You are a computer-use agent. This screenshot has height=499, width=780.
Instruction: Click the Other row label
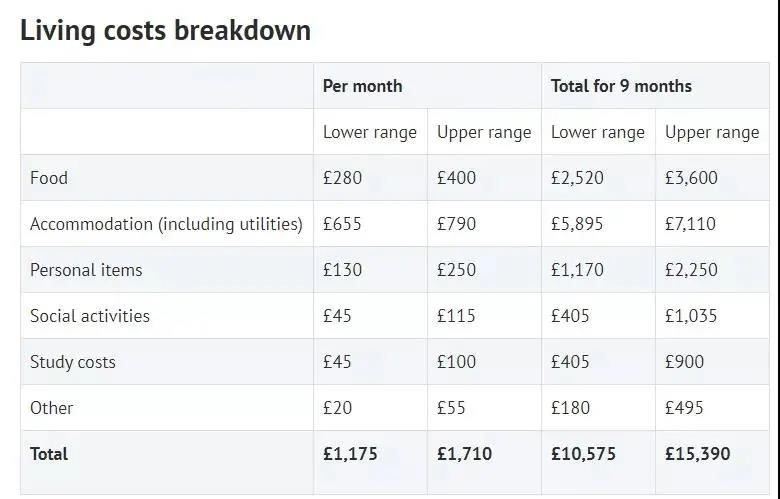point(51,408)
